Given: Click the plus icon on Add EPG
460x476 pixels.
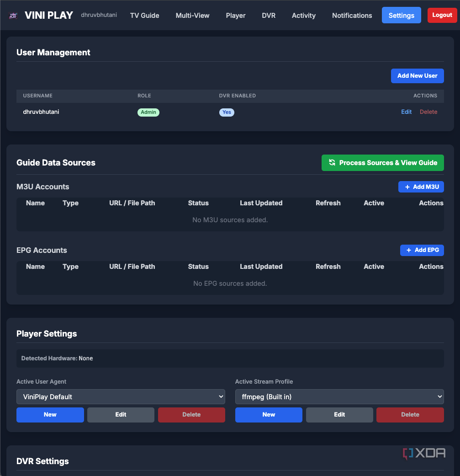Looking at the screenshot, I should [409, 250].
